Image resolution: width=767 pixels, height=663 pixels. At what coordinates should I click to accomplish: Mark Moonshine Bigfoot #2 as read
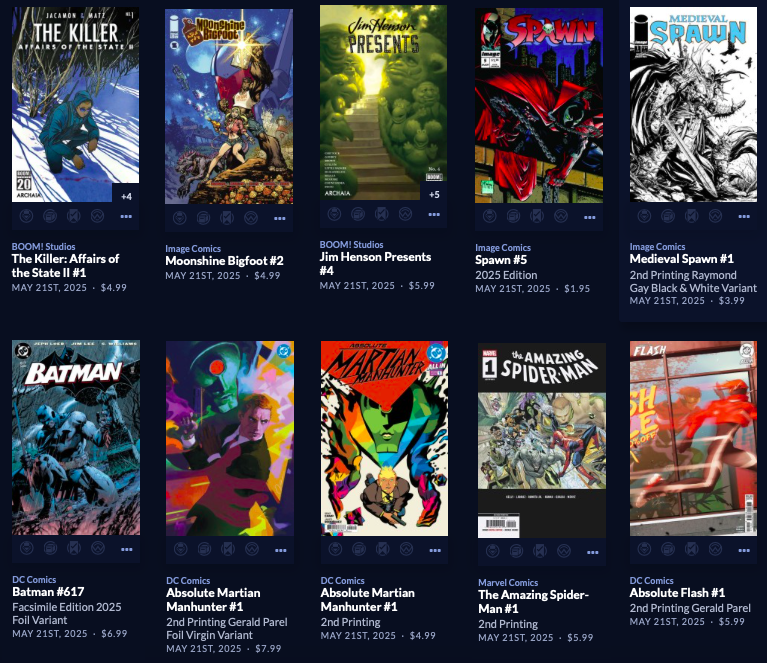227,218
